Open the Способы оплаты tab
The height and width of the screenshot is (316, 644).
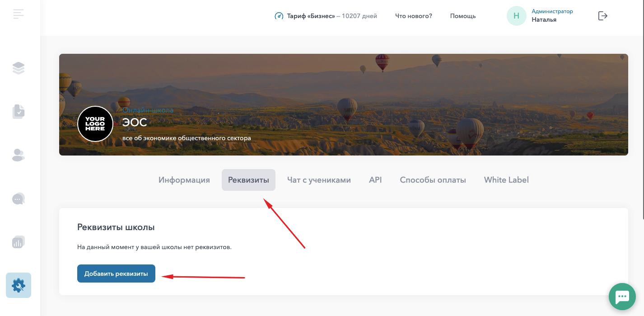[x=433, y=180]
